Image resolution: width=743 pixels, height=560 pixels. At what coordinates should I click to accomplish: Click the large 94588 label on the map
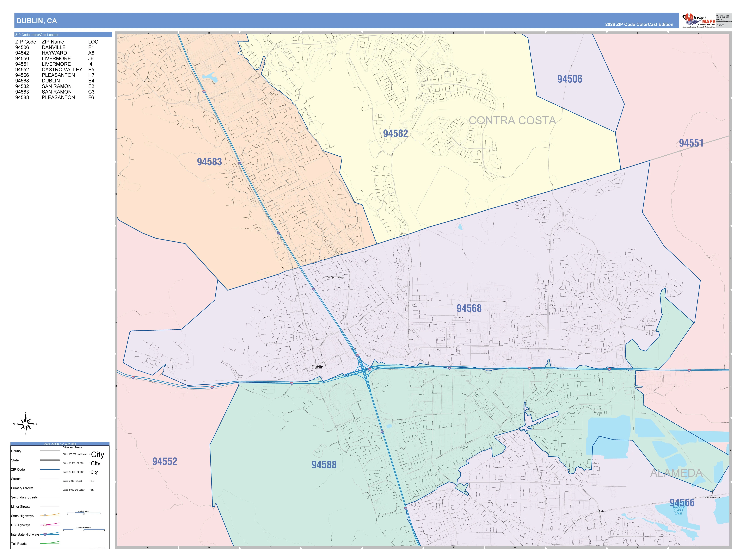tap(324, 465)
